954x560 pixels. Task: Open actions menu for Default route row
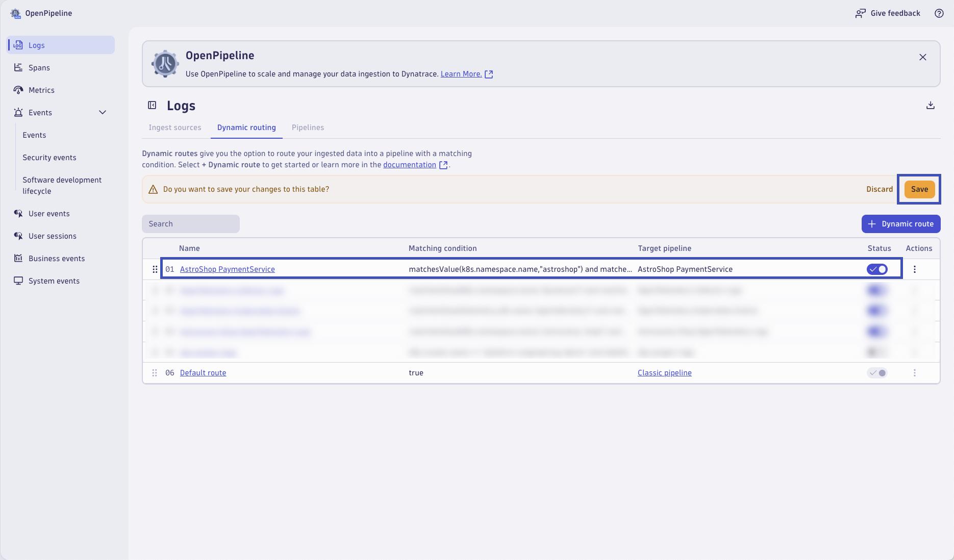(914, 373)
